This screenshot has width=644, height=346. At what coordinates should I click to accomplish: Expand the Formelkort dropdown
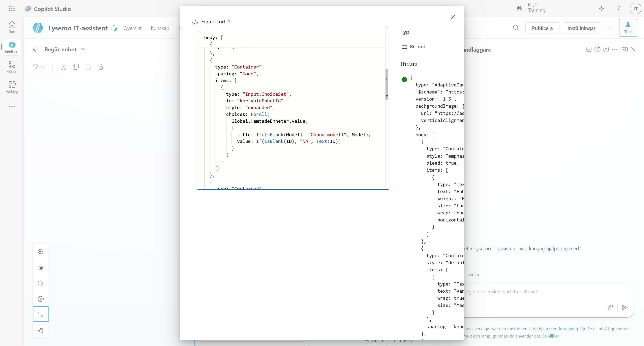coord(231,22)
